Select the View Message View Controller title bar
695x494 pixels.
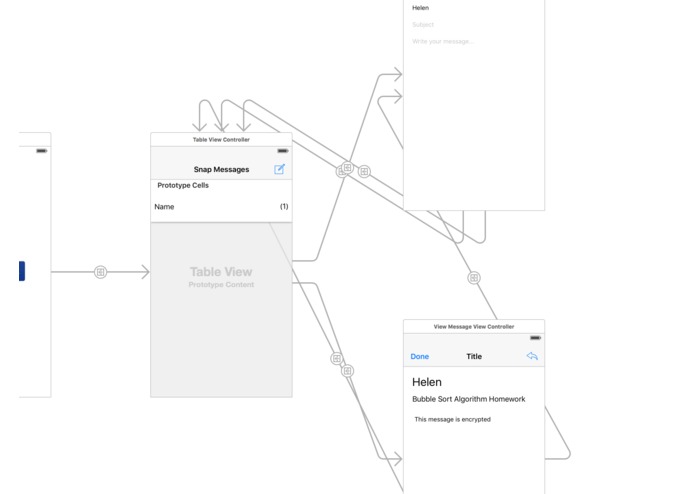coord(474,327)
